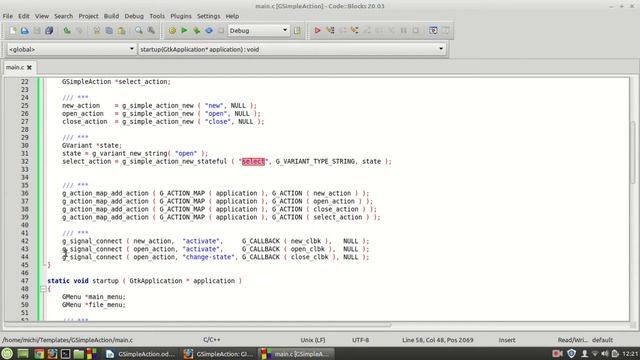
Task: Click the Paste toolbar icon
Action: [121, 31]
